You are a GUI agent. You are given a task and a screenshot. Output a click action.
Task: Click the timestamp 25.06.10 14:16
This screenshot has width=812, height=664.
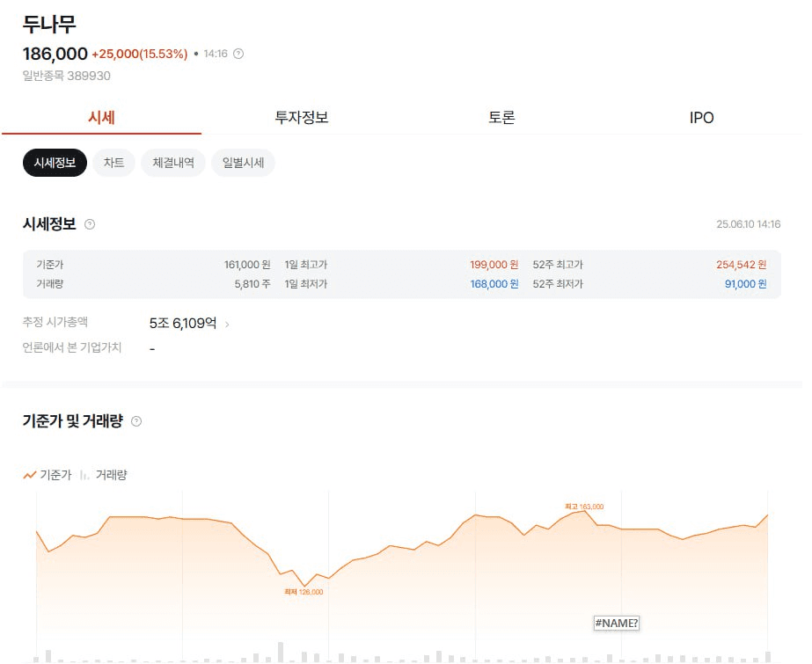coord(749,224)
